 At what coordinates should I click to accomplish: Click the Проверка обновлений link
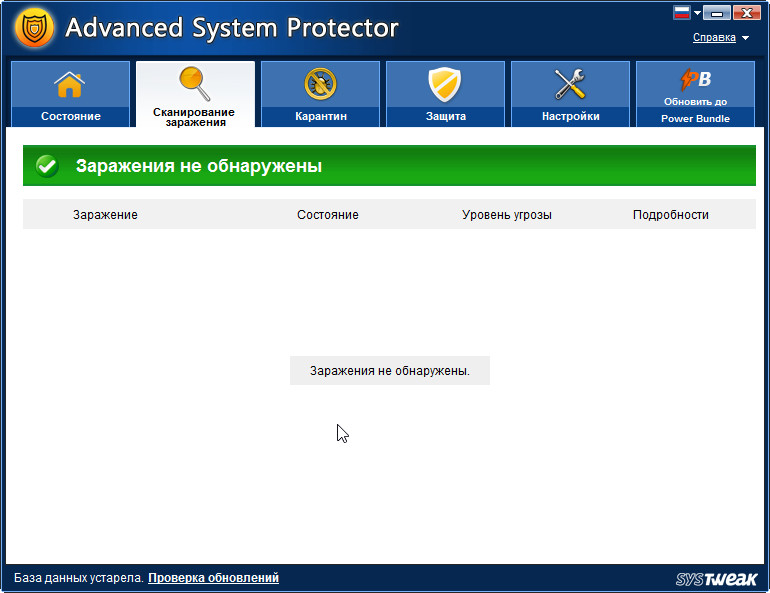click(x=214, y=578)
